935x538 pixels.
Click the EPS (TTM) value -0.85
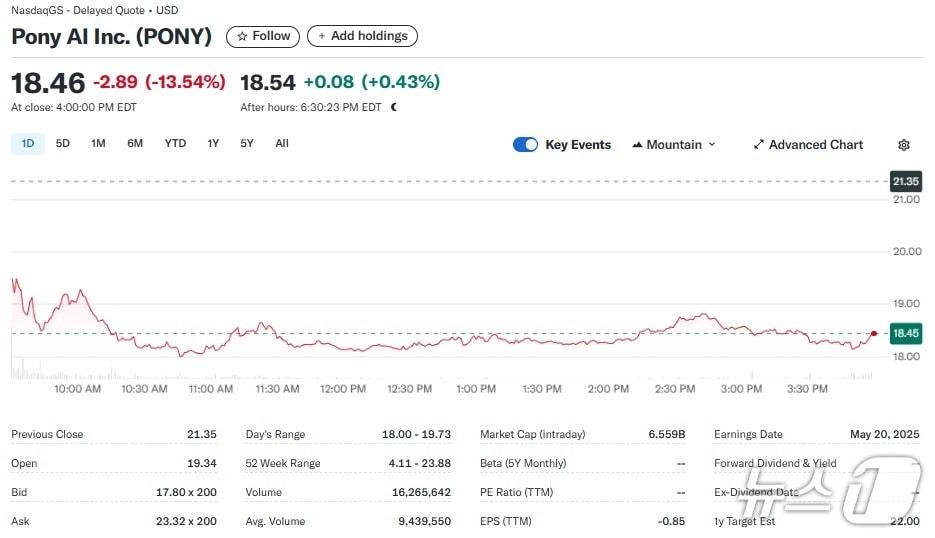(x=671, y=521)
